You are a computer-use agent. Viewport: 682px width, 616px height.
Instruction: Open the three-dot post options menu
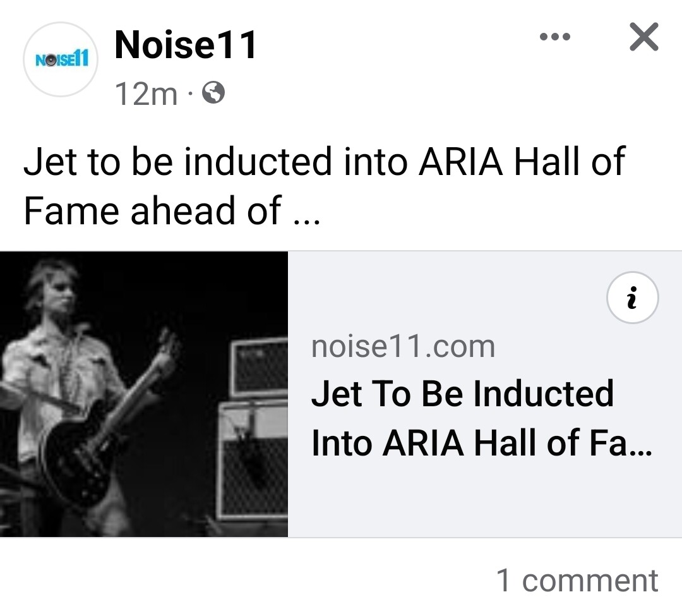tap(554, 37)
